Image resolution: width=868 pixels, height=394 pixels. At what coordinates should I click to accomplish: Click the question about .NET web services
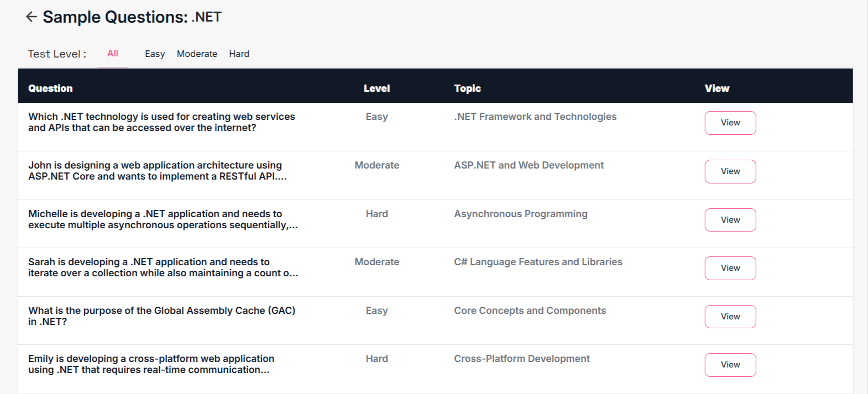point(161,122)
